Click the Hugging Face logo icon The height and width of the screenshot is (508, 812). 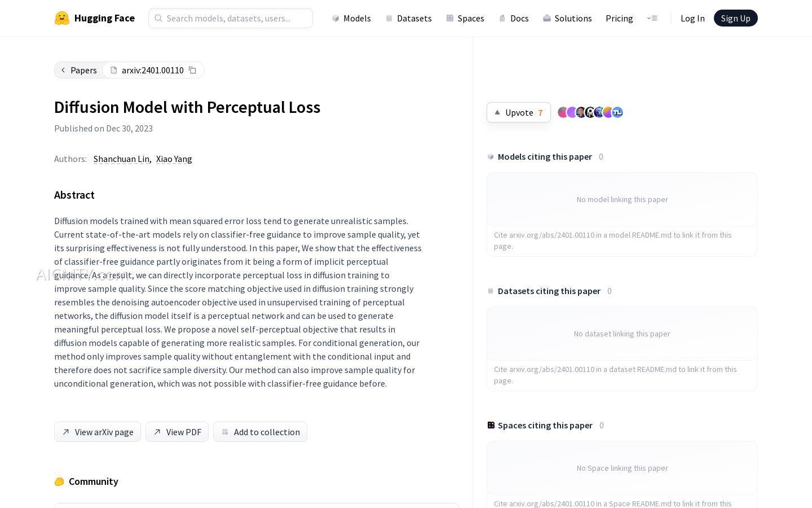click(x=62, y=18)
